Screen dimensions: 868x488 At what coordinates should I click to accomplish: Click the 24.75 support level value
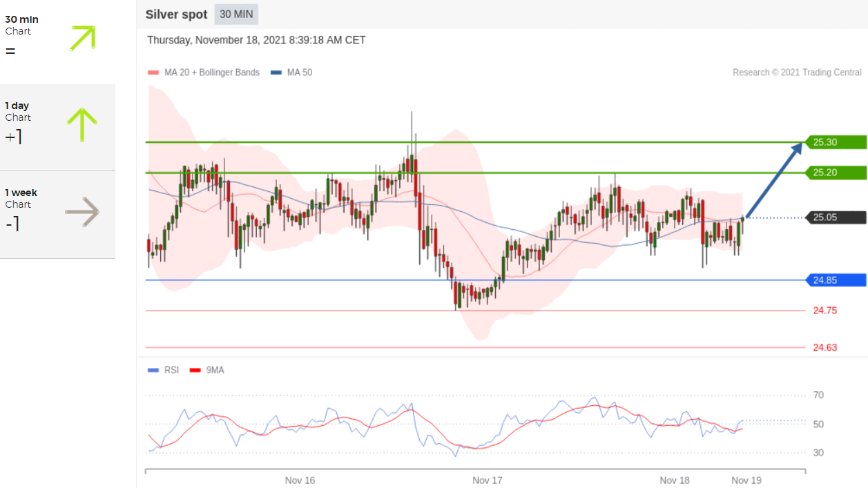click(x=825, y=311)
